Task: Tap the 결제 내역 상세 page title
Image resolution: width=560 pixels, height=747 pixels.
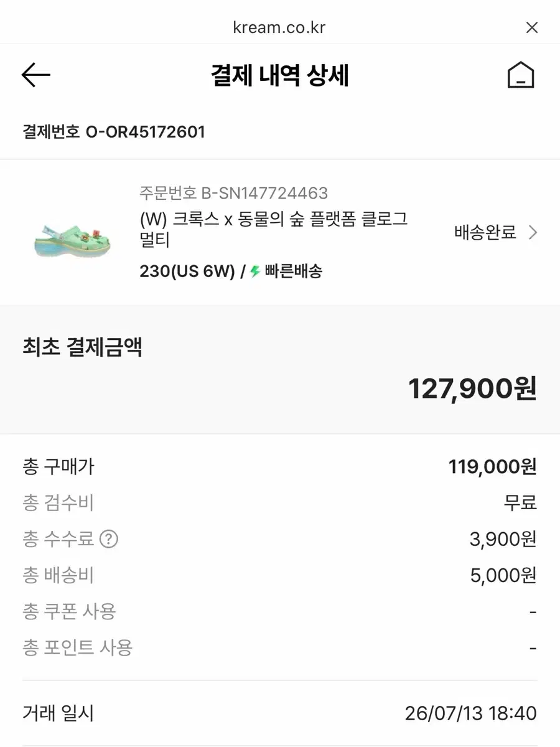Action: tap(280, 75)
